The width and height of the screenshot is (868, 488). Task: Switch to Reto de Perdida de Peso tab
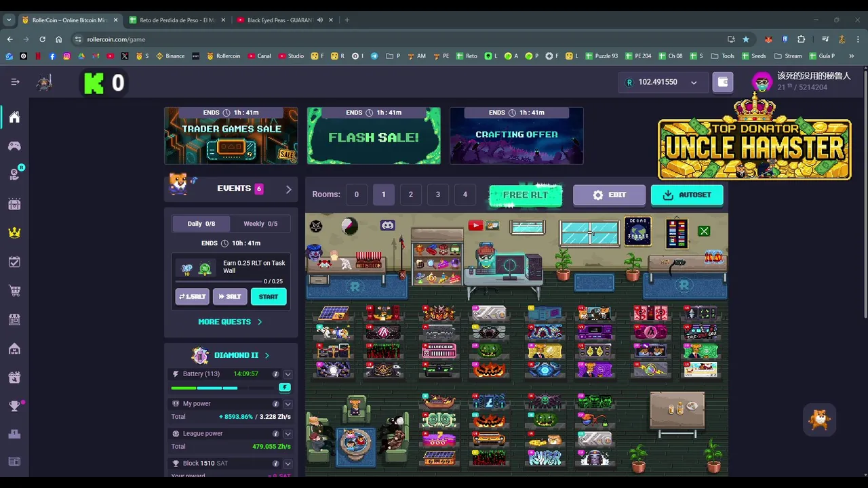176,20
